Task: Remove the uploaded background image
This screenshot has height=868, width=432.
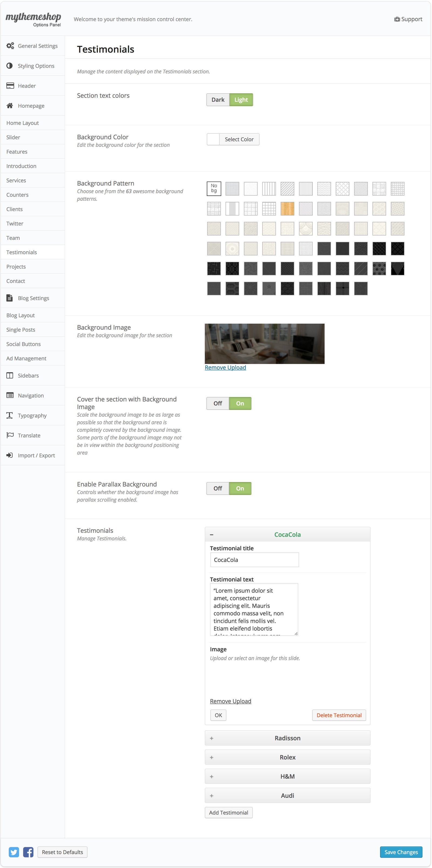Action: tap(225, 368)
